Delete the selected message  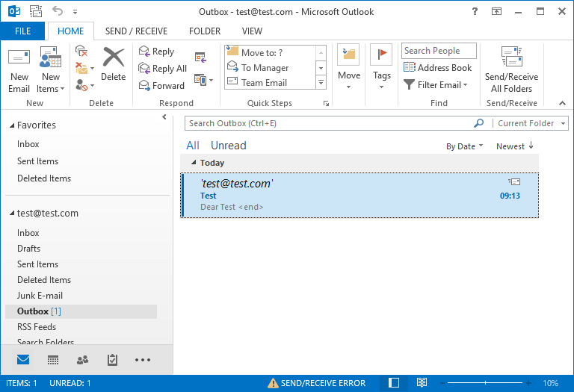[x=113, y=64]
